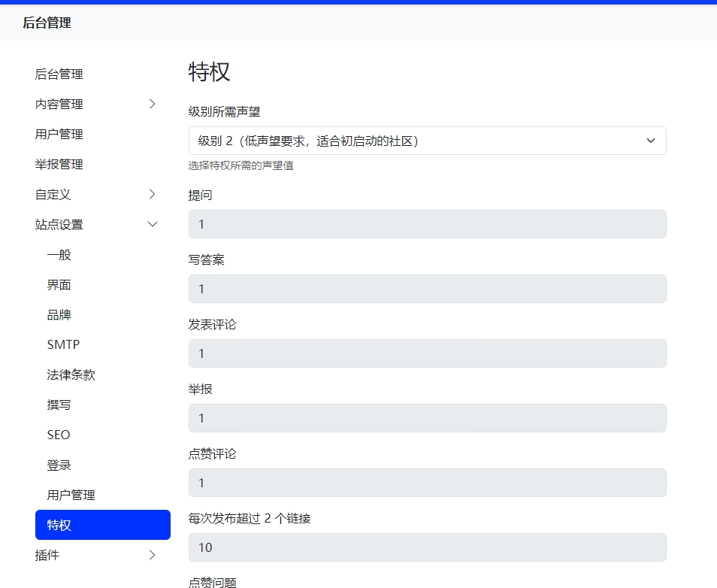Select the active 特权 sidebar item
Viewport: 717px width, 588px height.
(x=102, y=525)
